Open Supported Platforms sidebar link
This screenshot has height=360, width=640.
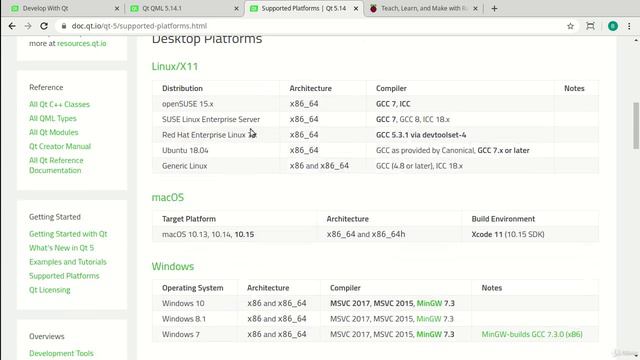[64, 276]
